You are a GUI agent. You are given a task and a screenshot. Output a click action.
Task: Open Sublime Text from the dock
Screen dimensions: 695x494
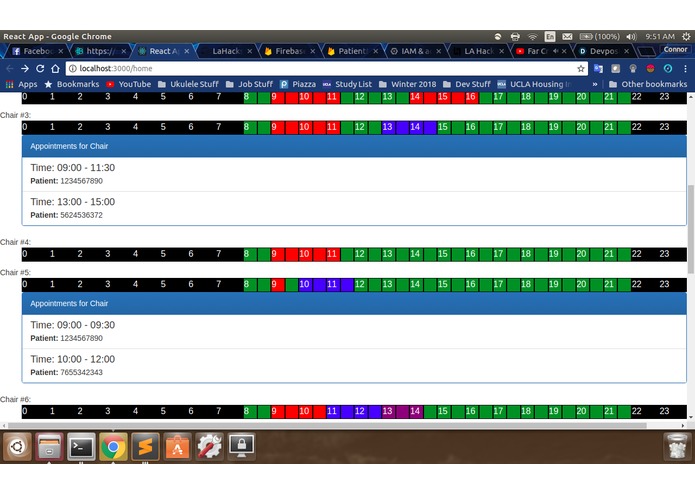(x=145, y=447)
